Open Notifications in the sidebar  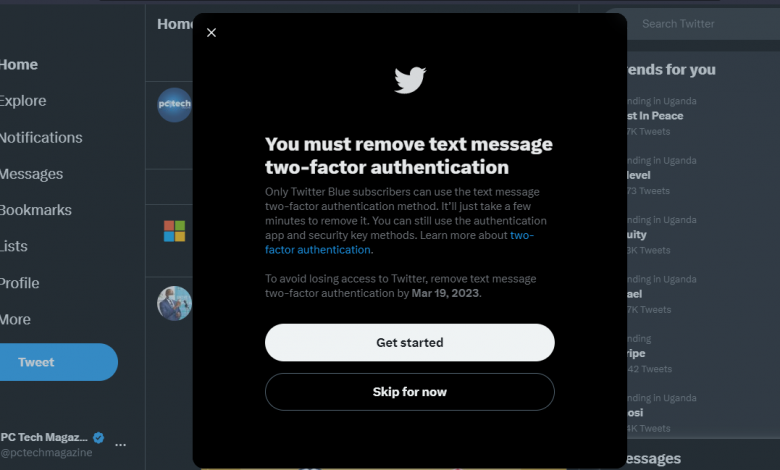click(x=41, y=138)
